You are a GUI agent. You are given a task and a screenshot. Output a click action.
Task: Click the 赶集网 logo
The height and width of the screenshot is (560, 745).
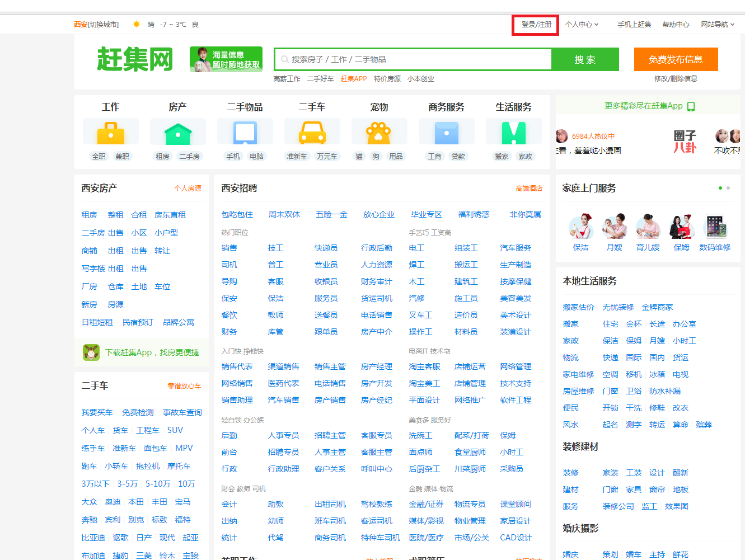(135, 59)
